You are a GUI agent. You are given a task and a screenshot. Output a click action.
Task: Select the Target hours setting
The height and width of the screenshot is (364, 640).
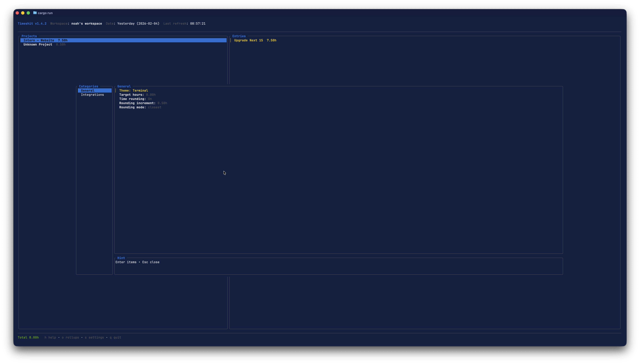pyautogui.click(x=137, y=95)
